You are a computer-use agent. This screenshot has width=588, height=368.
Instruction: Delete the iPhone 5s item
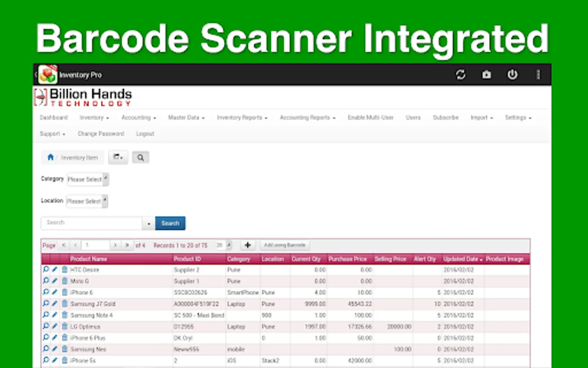pos(65,360)
